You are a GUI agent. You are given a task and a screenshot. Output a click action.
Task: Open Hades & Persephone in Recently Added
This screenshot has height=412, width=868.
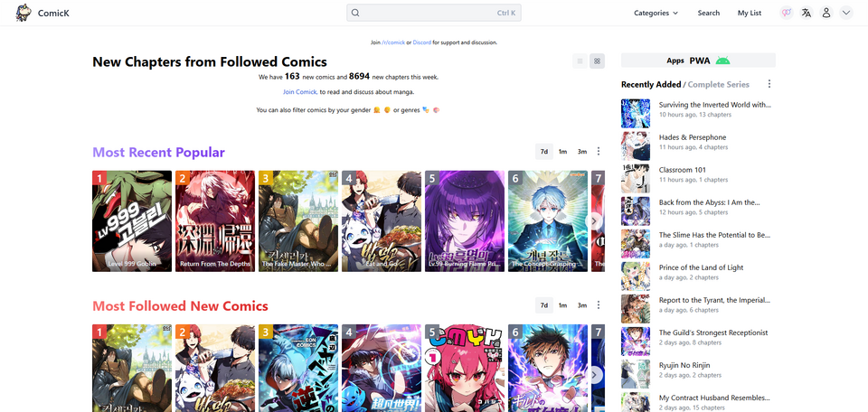pyautogui.click(x=693, y=137)
